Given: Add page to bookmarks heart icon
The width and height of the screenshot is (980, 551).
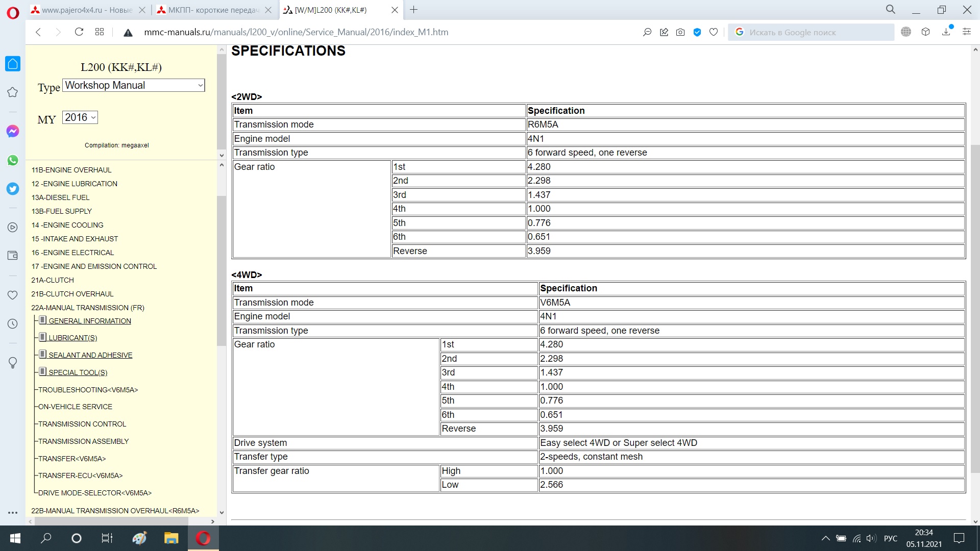Looking at the screenshot, I should [x=714, y=32].
